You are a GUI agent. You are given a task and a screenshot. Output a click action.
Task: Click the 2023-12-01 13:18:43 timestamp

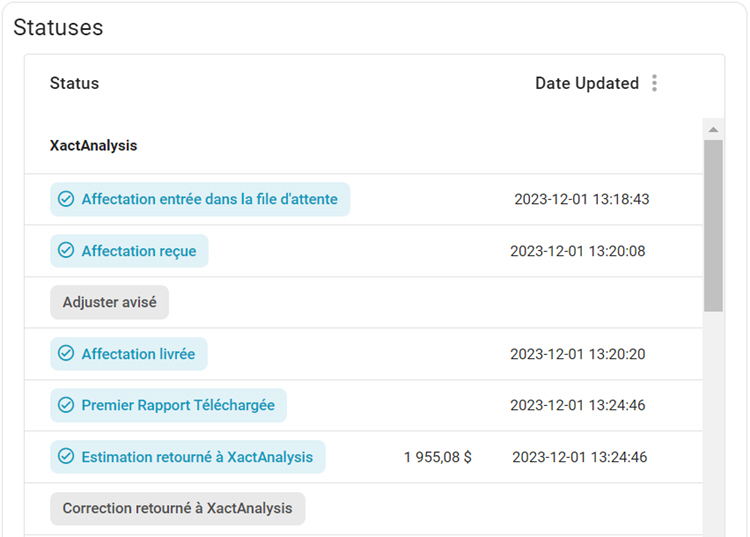(581, 199)
